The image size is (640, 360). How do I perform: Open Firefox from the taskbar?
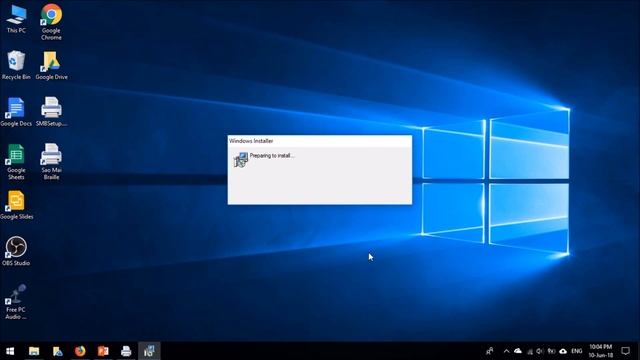80,351
